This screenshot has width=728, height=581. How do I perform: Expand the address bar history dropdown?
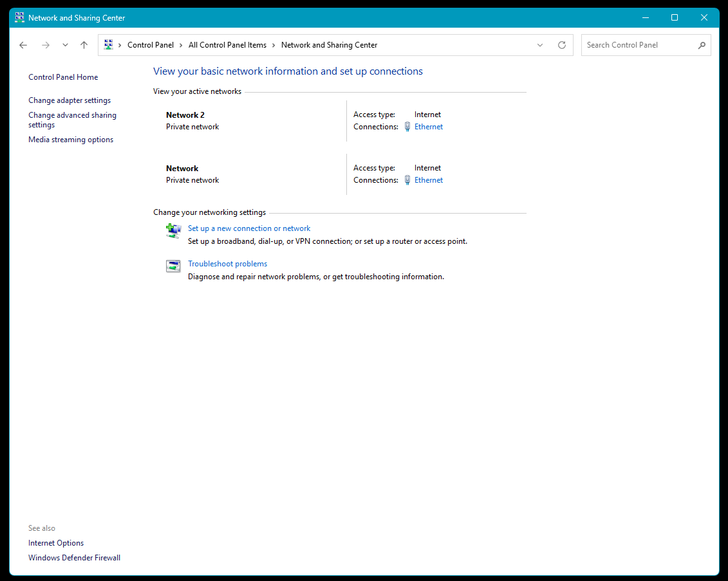click(540, 45)
